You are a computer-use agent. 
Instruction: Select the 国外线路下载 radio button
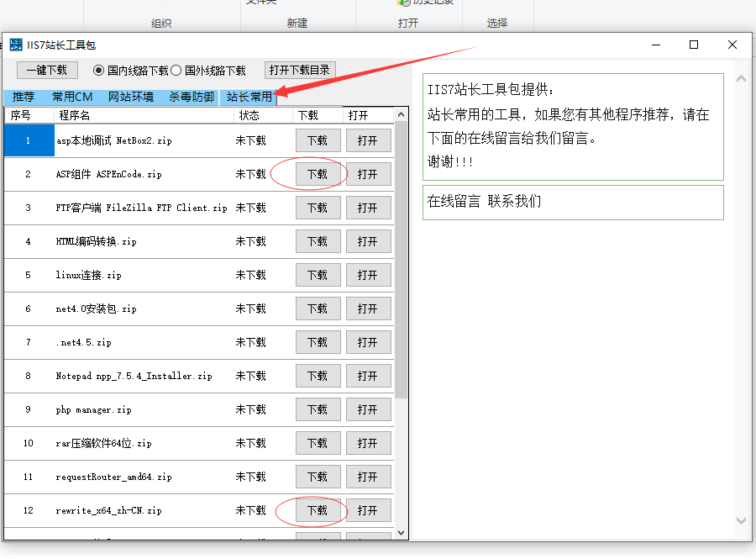tap(176, 71)
